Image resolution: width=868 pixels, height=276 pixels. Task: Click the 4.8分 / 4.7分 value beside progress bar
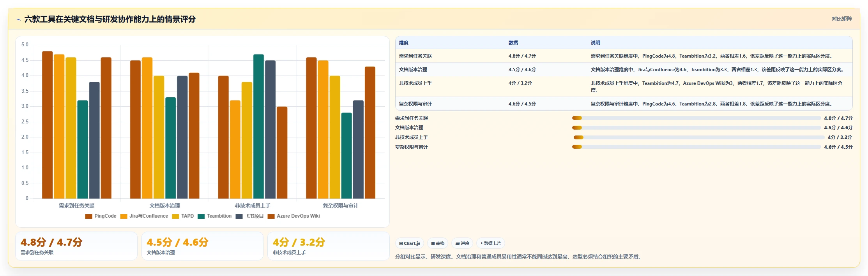point(838,118)
